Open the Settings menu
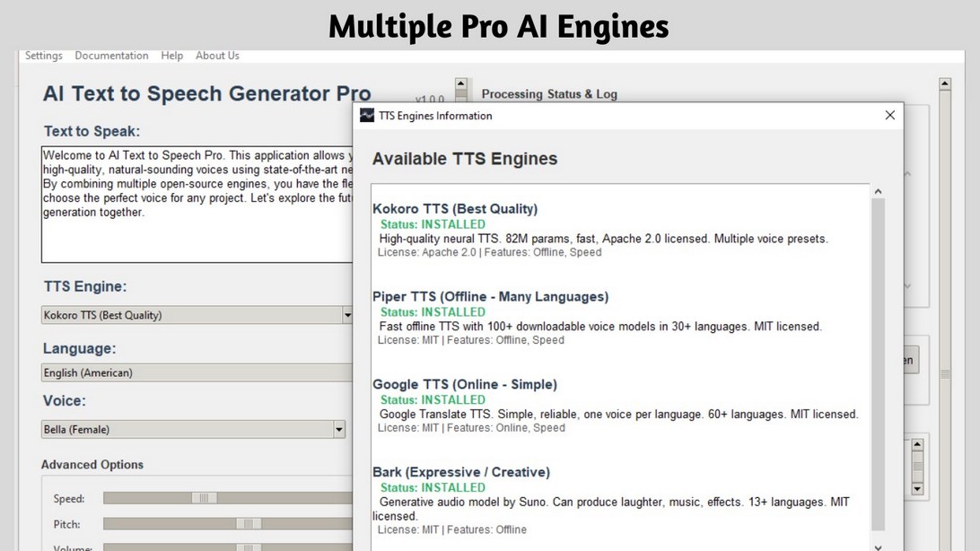The height and width of the screenshot is (551, 980). point(43,56)
